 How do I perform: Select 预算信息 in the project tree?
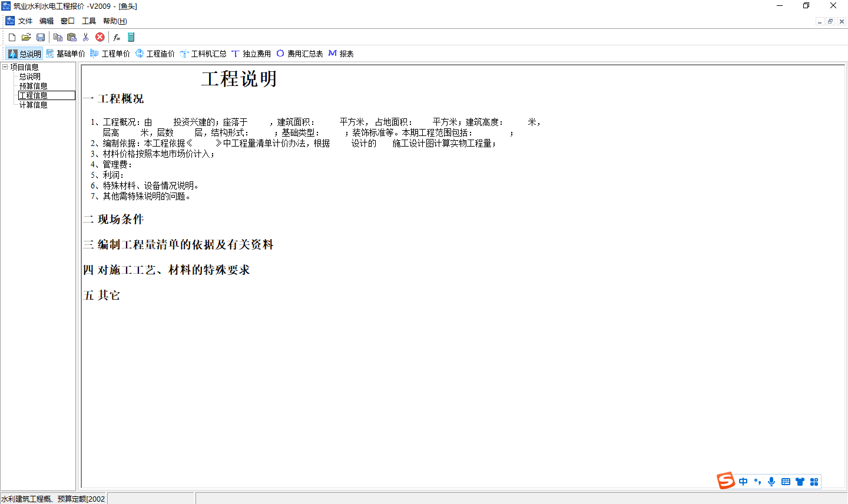coord(33,86)
